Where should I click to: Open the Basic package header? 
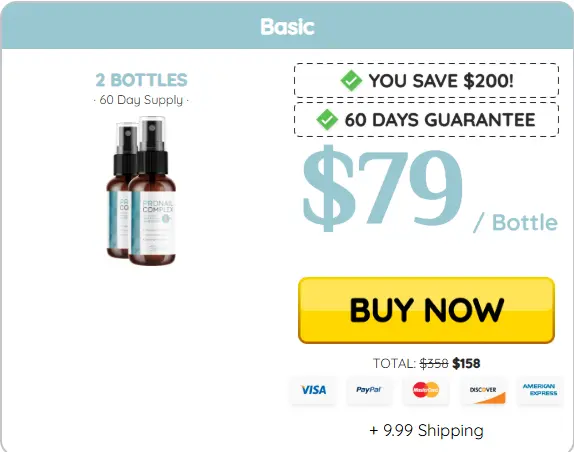(x=287, y=26)
